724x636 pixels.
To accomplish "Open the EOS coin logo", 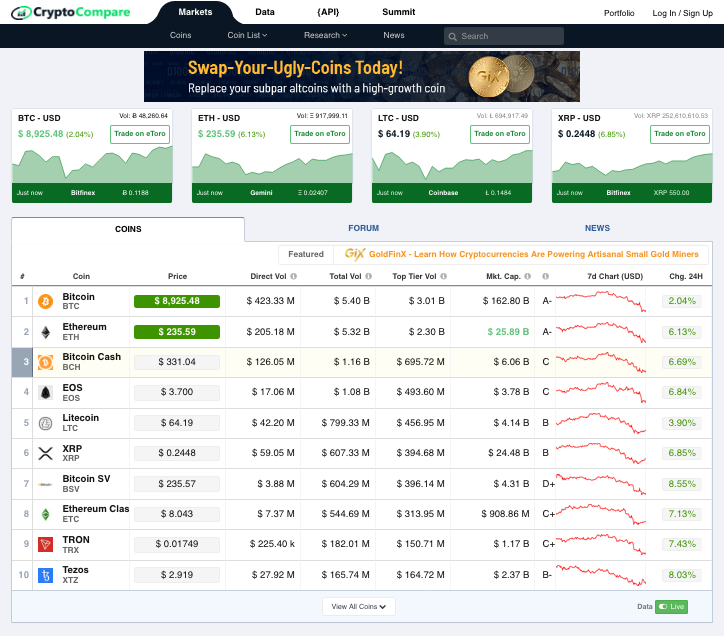I will 45,393.
